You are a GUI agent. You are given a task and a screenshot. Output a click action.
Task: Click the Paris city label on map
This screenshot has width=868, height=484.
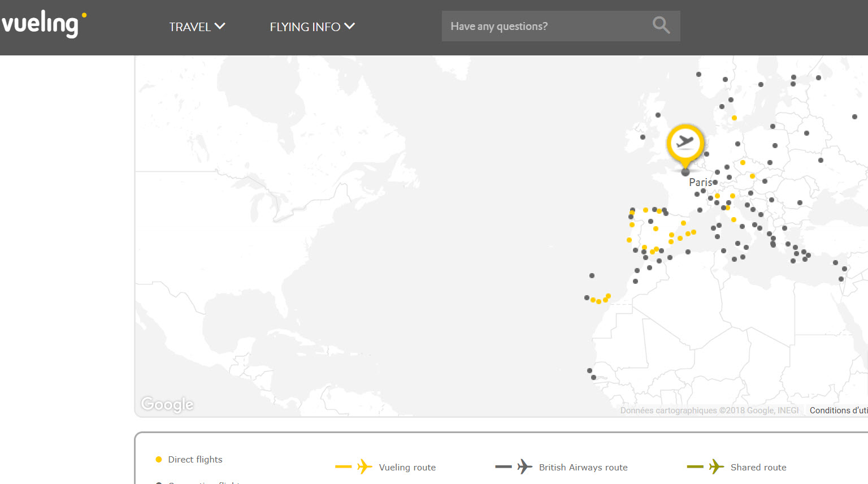click(700, 183)
